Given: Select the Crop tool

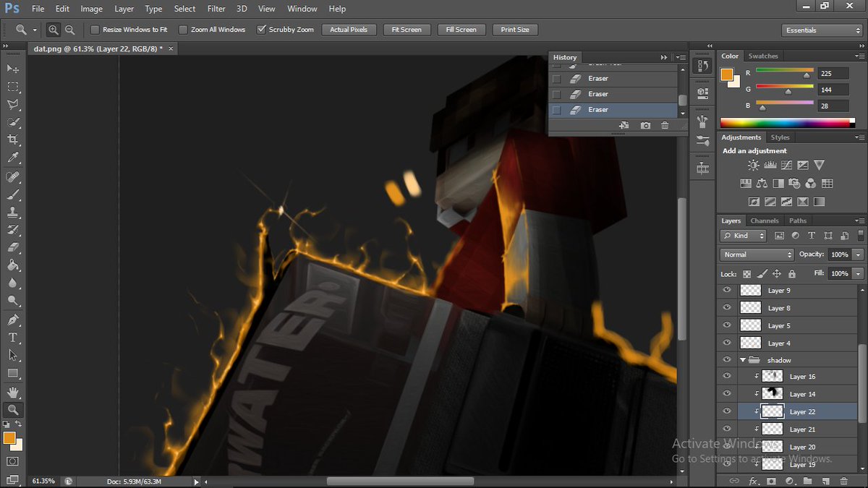Looking at the screenshot, I should point(13,139).
